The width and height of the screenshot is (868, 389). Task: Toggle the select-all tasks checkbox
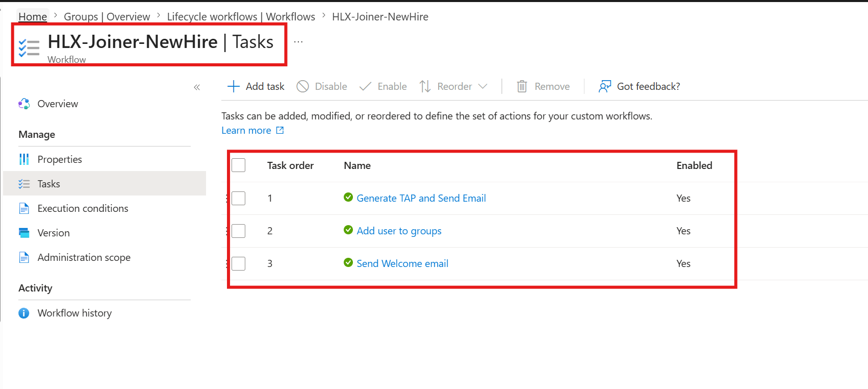pyautogui.click(x=239, y=165)
